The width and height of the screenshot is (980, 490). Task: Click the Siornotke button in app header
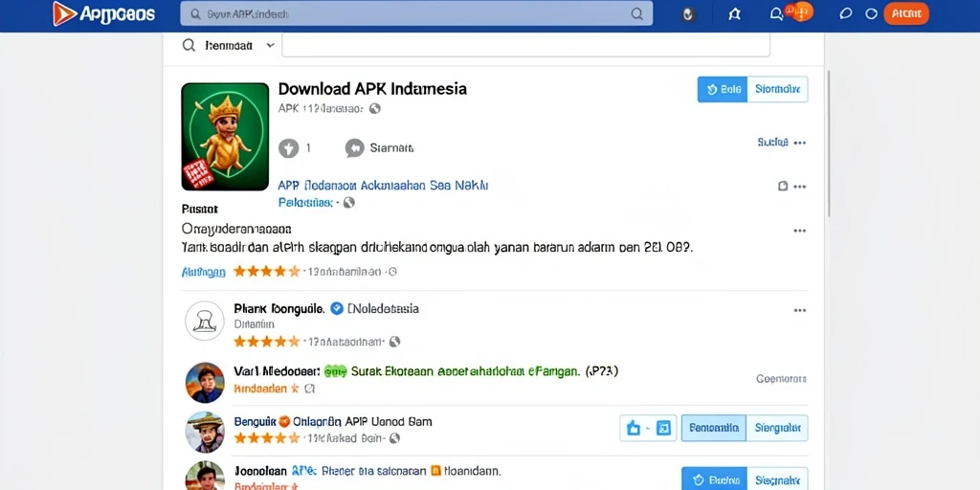point(777,89)
